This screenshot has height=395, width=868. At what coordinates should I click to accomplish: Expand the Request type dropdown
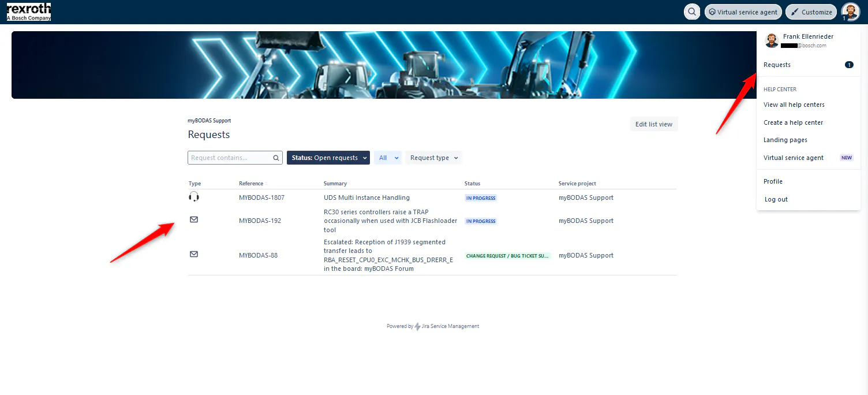coord(434,158)
